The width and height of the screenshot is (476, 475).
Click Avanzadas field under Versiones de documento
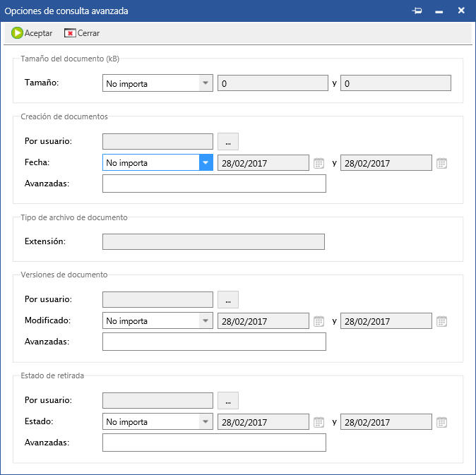(x=214, y=342)
